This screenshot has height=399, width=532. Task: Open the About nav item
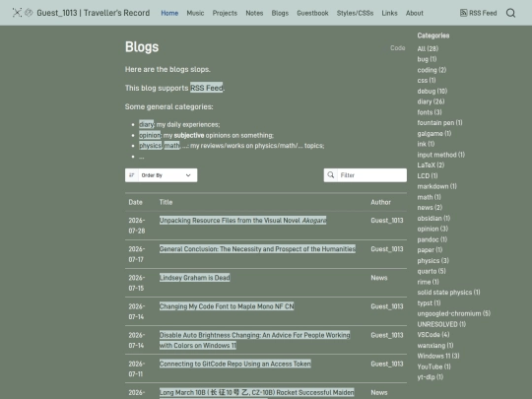[415, 13]
